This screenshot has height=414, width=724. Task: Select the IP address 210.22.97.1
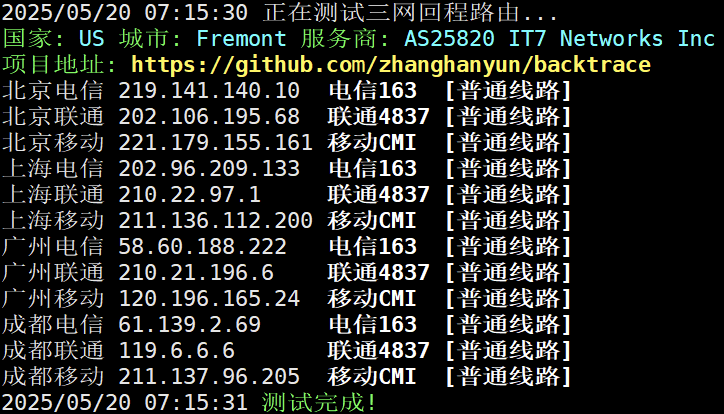click(190, 195)
